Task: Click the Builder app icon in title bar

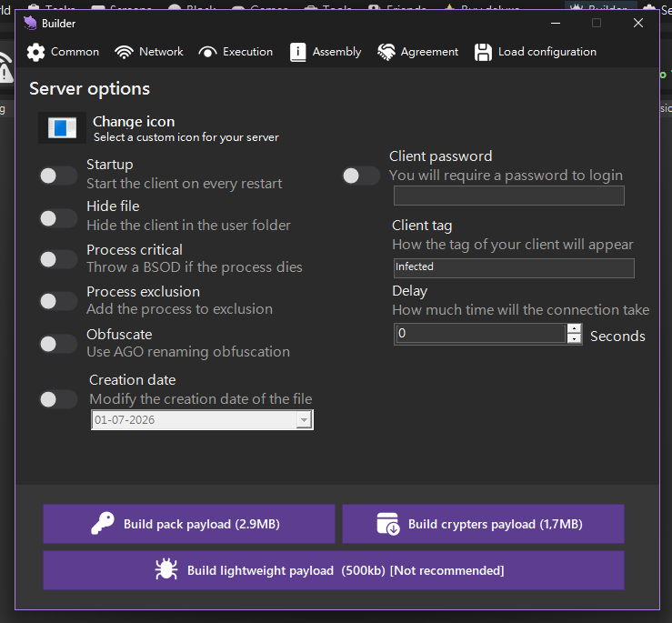Action: coord(30,23)
